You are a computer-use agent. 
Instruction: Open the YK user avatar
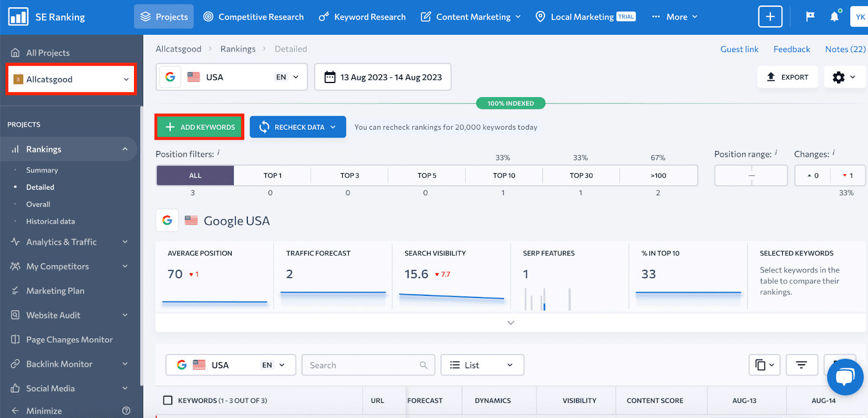860,17
